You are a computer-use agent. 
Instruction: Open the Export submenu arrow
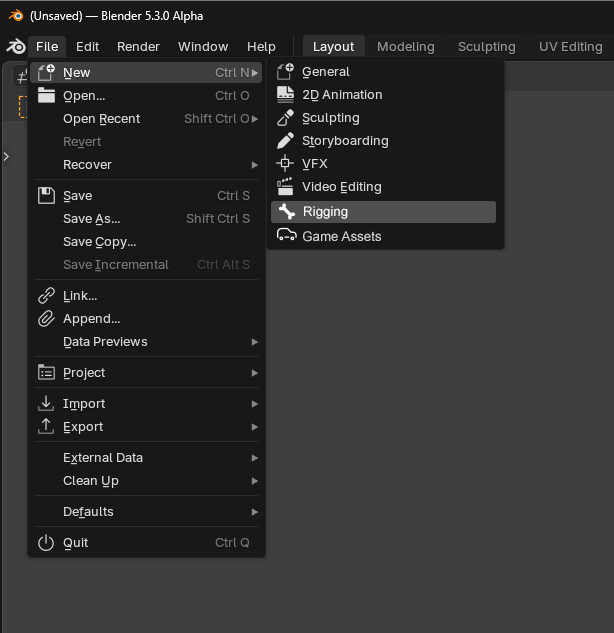point(255,427)
